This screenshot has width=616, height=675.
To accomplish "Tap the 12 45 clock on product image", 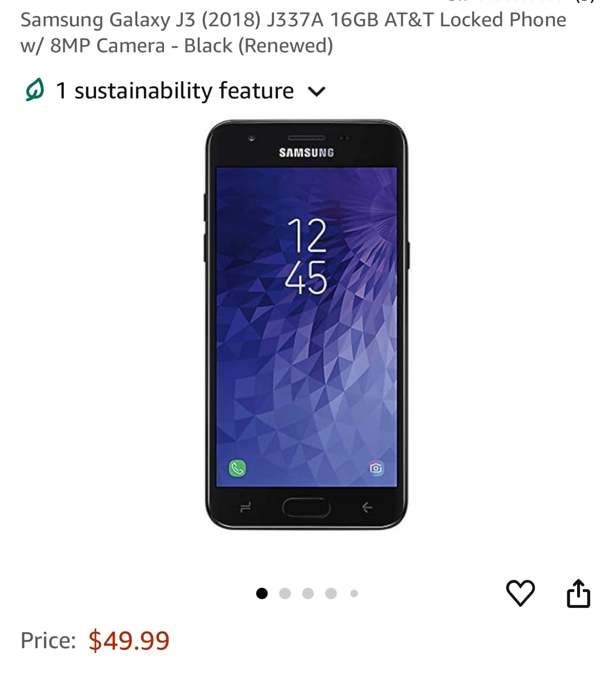I will (306, 256).
